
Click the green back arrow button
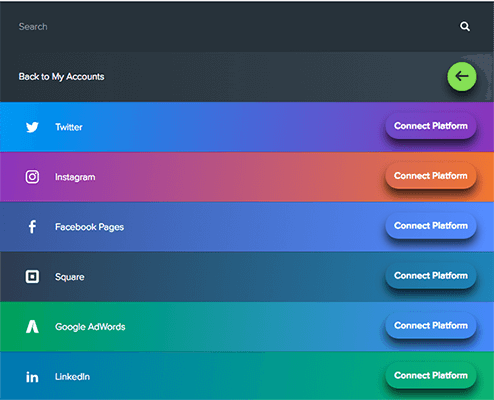click(x=462, y=76)
